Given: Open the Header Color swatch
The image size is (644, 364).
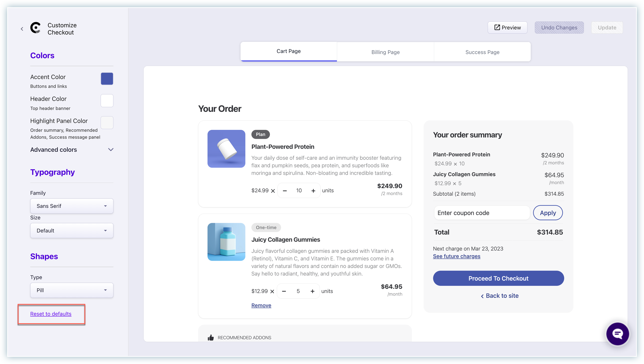Looking at the screenshot, I should click(107, 101).
